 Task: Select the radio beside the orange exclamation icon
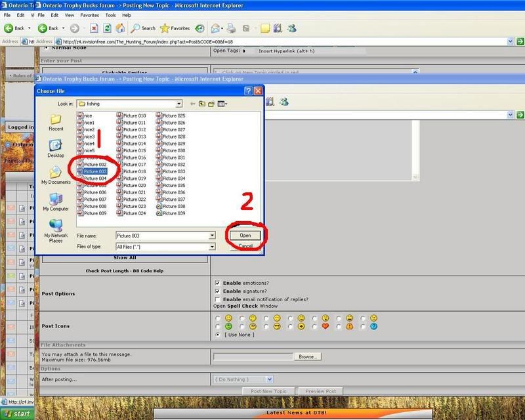[x=339, y=327]
